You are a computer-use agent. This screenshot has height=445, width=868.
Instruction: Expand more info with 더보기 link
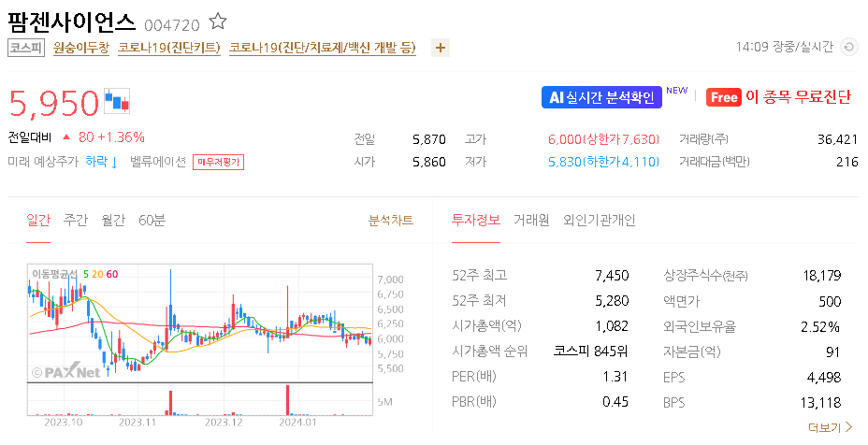click(831, 428)
